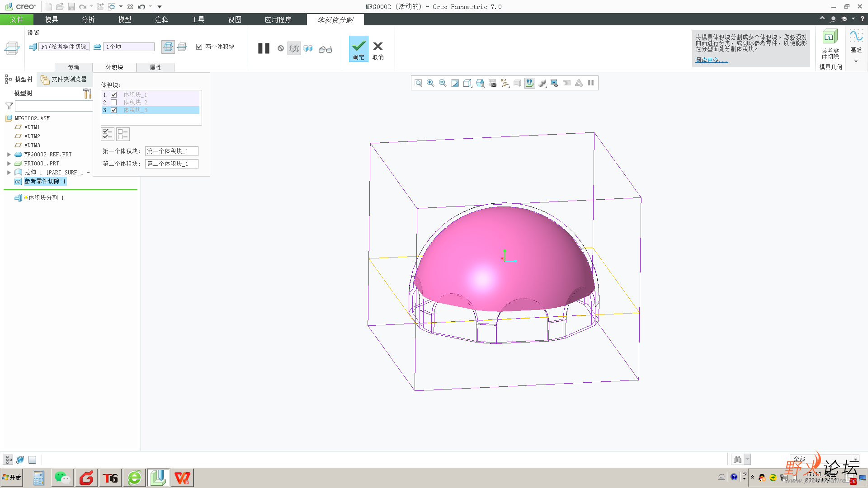Open the 参考 panel tab
Viewport: 868px width, 488px height.
tap(74, 67)
